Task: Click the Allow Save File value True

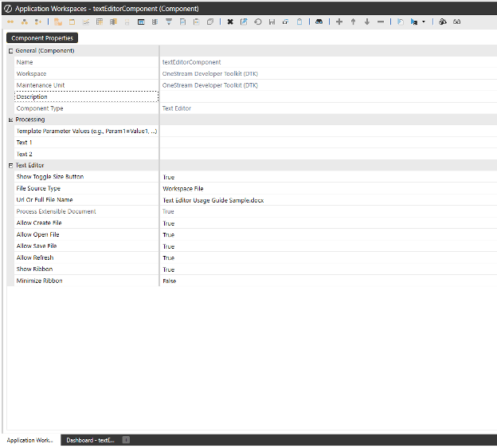Action: click(169, 247)
